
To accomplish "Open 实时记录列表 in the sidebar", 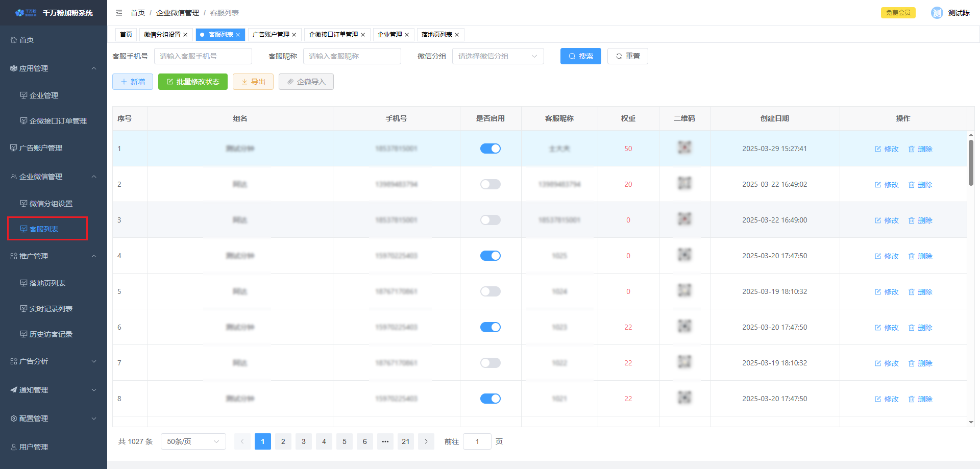I will 51,309.
